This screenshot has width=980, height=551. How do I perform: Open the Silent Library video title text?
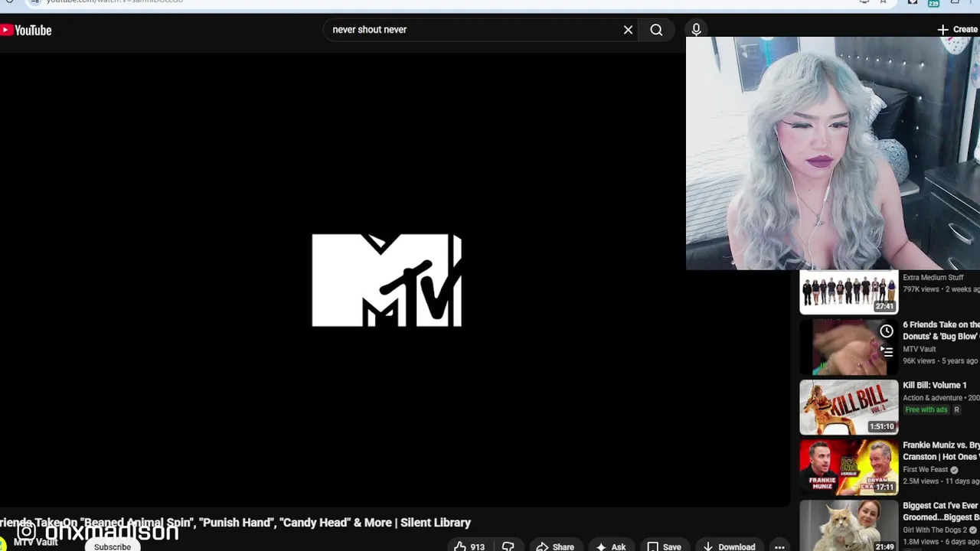(235, 523)
